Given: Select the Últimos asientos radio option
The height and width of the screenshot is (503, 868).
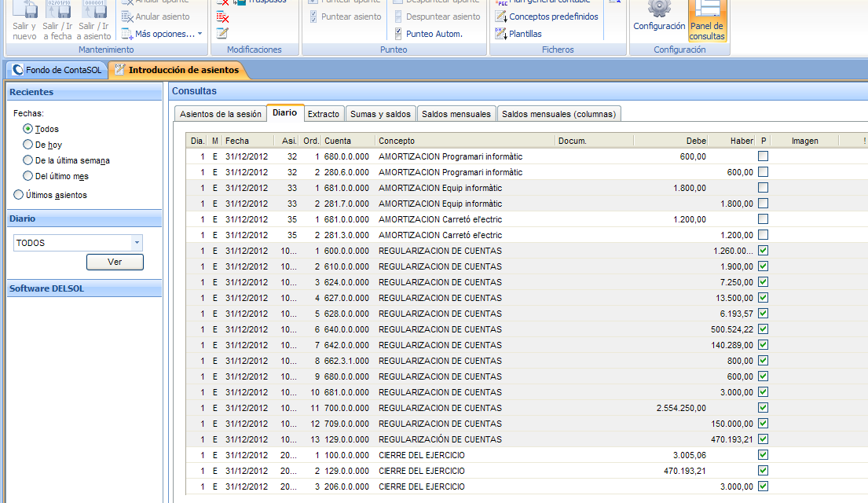Looking at the screenshot, I should (x=19, y=195).
